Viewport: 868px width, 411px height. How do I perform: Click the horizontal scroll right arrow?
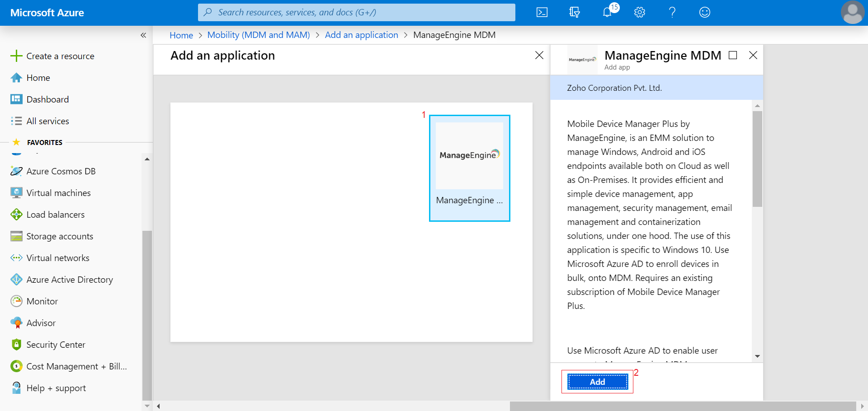[x=862, y=406]
